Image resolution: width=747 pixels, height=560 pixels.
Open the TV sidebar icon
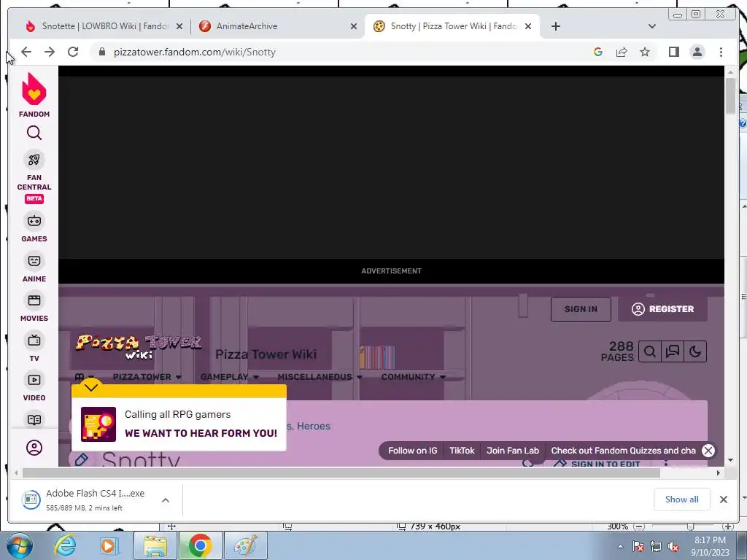[x=34, y=340]
